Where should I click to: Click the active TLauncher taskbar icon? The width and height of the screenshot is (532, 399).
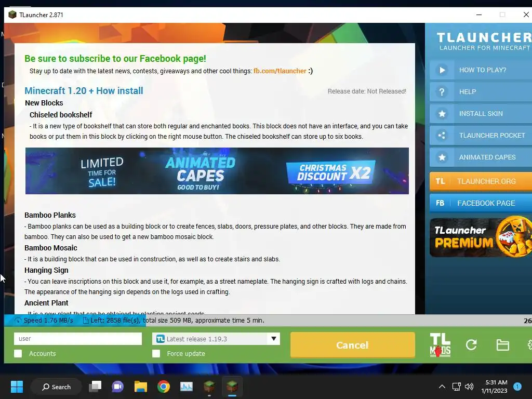[232, 387]
